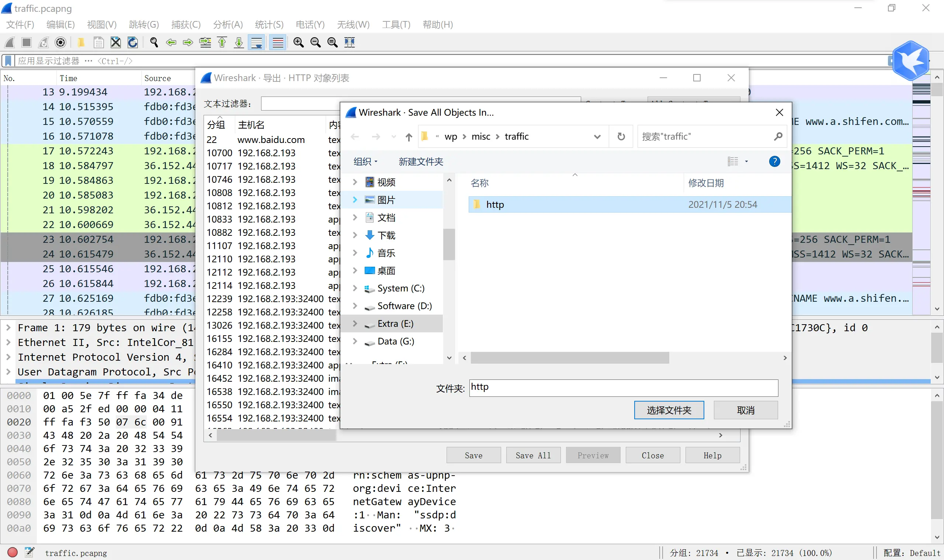
Task: Reload the capture file
Action: pyautogui.click(x=132, y=42)
